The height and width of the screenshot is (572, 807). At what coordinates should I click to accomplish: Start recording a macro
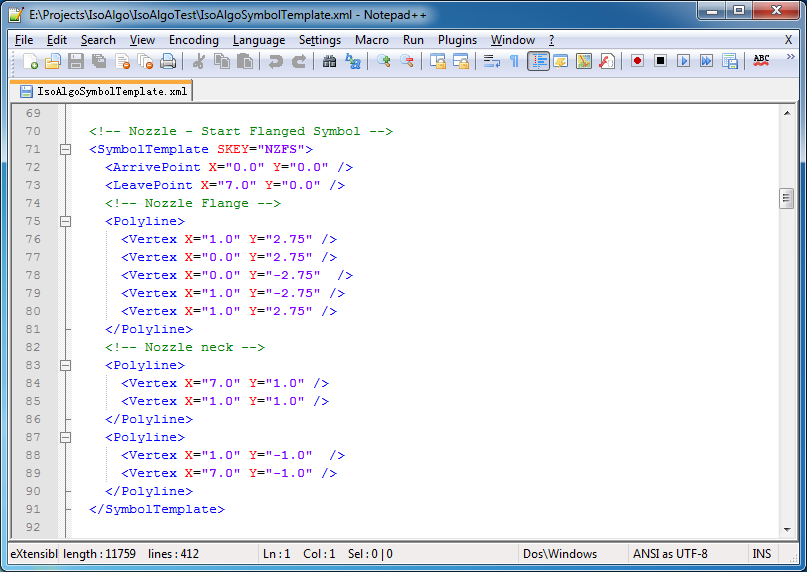tap(637, 61)
